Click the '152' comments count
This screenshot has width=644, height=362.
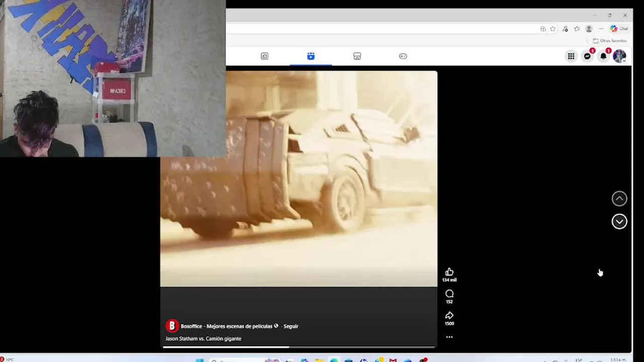pyautogui.click(x=449, y=302)
